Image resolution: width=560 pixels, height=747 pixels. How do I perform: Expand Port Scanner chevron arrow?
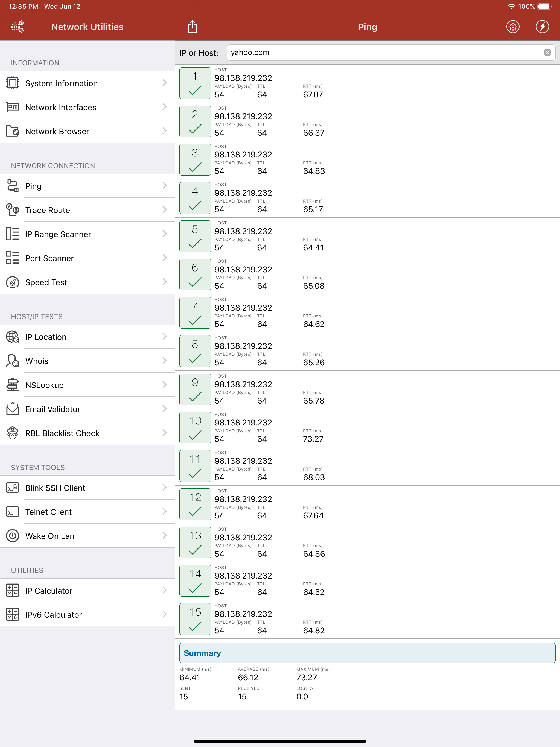(165, 258)
